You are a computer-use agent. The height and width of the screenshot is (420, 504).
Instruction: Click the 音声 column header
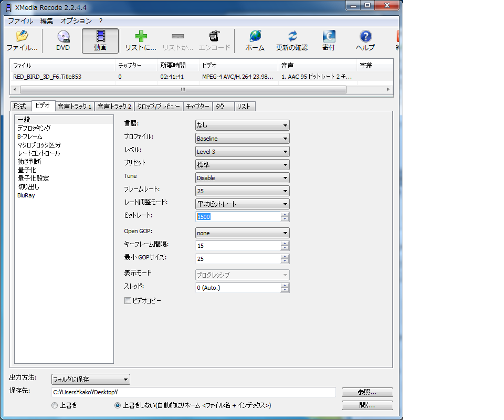click(317, 66)
